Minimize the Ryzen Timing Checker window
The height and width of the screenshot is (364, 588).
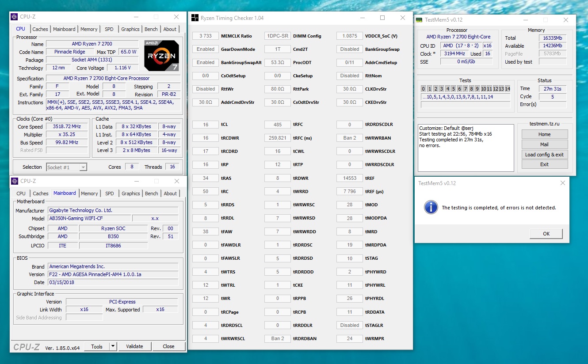[362, 18]
